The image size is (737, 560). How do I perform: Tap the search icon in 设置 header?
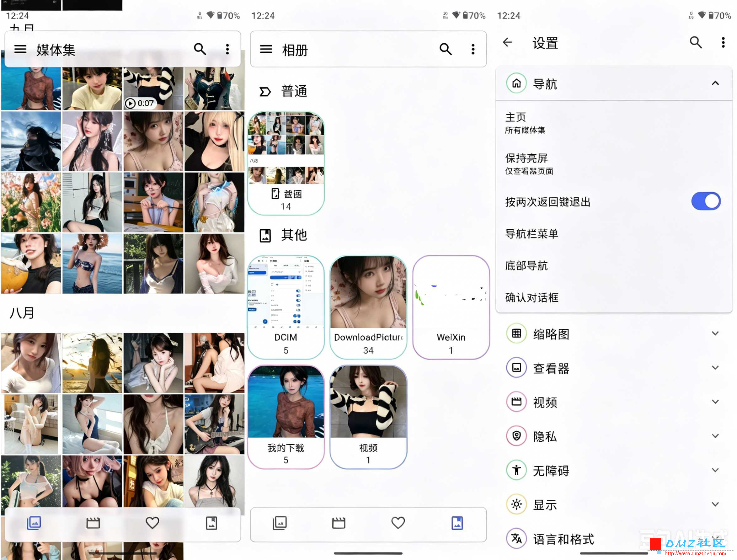click(696, 42)
